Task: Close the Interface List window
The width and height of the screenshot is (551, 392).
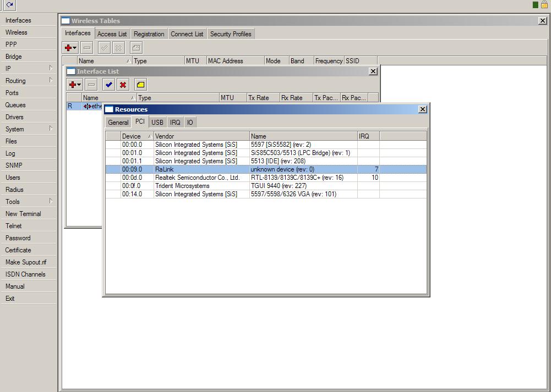Action: coord(373,71)
